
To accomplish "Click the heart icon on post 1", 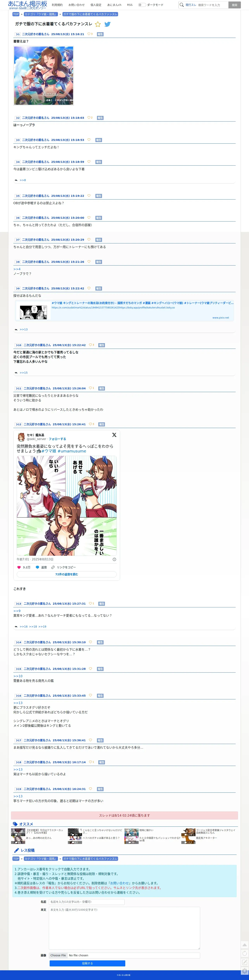I will point(89,34).
